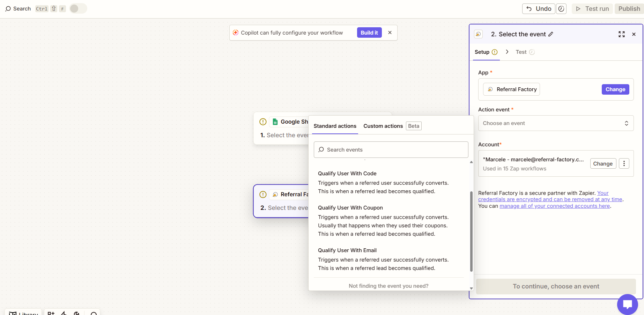Toggle the switch next to search shortcut

click(78, 8)
